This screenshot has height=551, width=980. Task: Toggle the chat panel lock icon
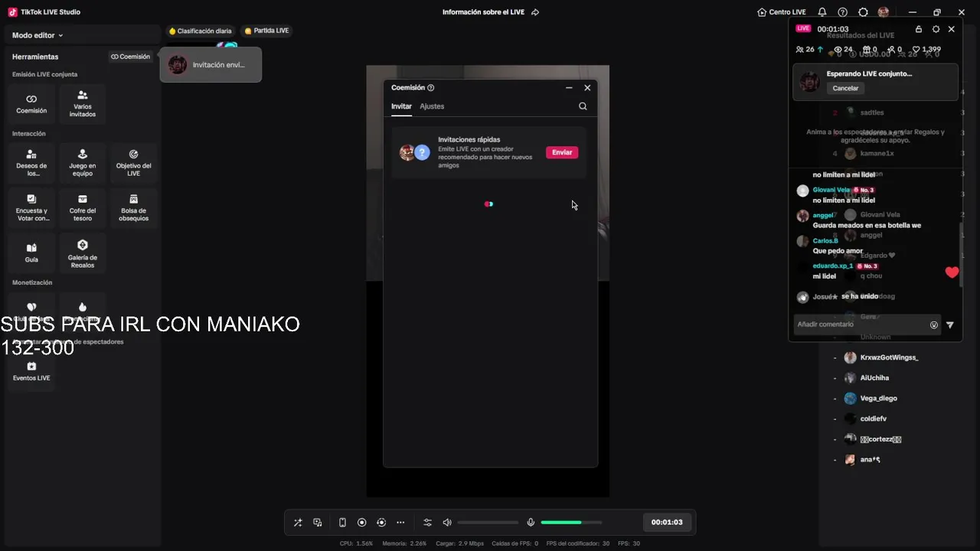(x=919, y=29)
